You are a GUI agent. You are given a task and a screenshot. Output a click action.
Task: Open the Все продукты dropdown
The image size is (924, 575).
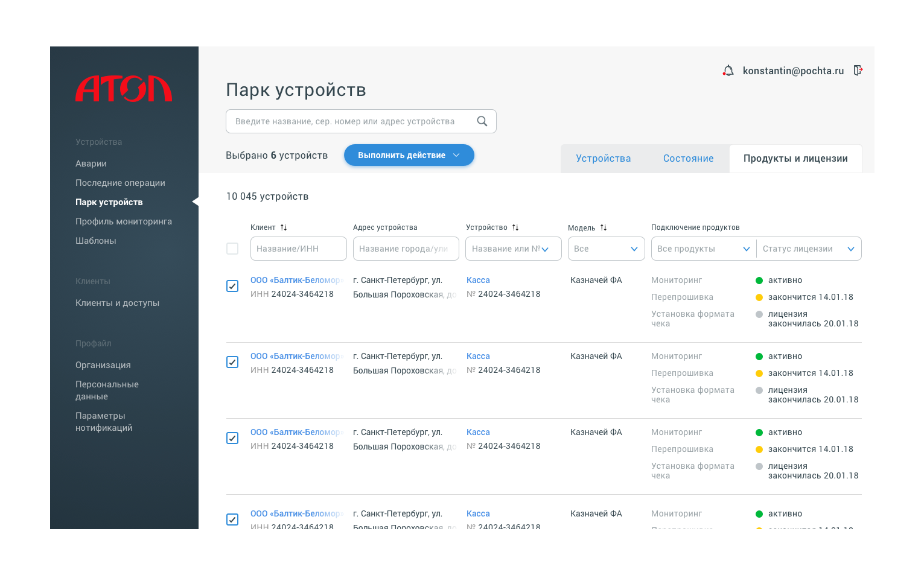click(704, 249)
